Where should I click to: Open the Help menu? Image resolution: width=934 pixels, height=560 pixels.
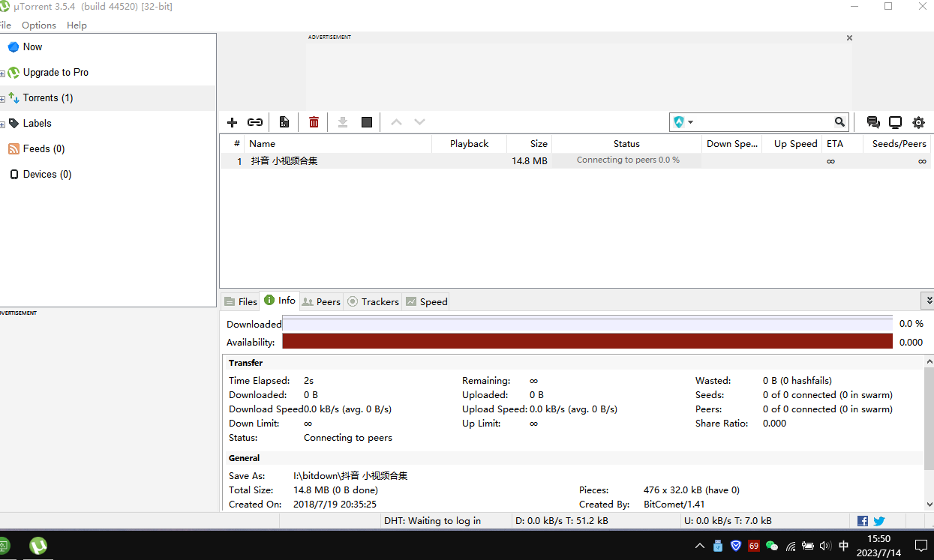pyautogui.click(x=77, y=25)
